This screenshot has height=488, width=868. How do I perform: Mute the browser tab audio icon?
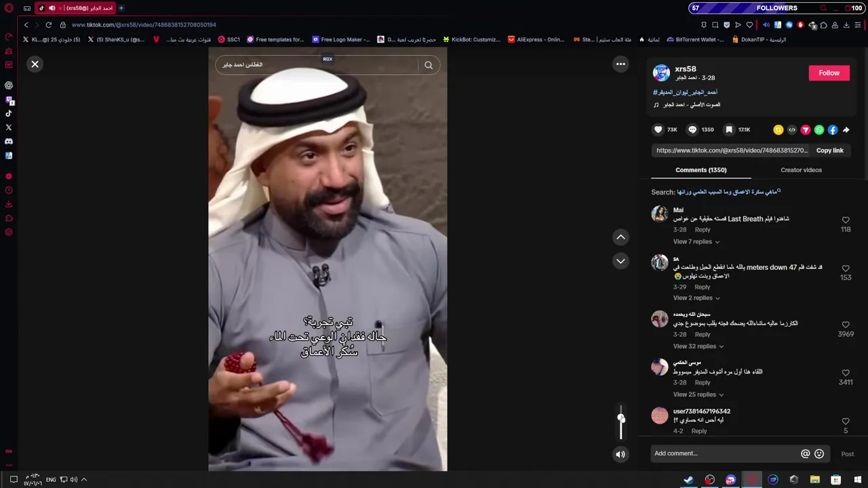[x=52, y=8]
